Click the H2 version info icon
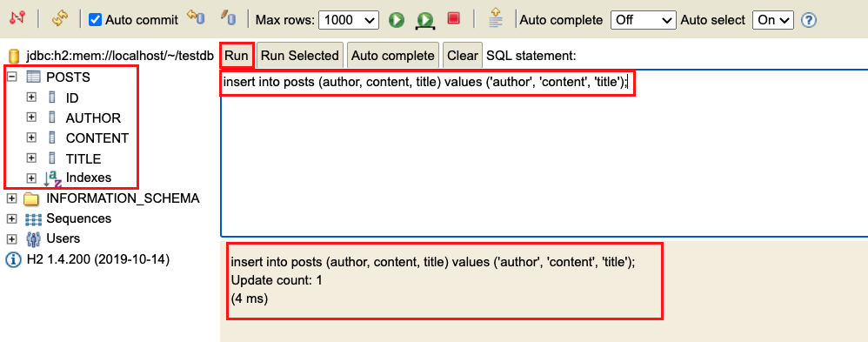Viewport: 868px width, 342px height. 14,259
